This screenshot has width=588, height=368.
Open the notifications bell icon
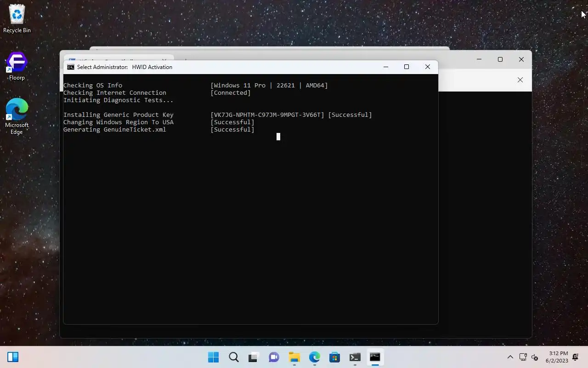point(575,357)
